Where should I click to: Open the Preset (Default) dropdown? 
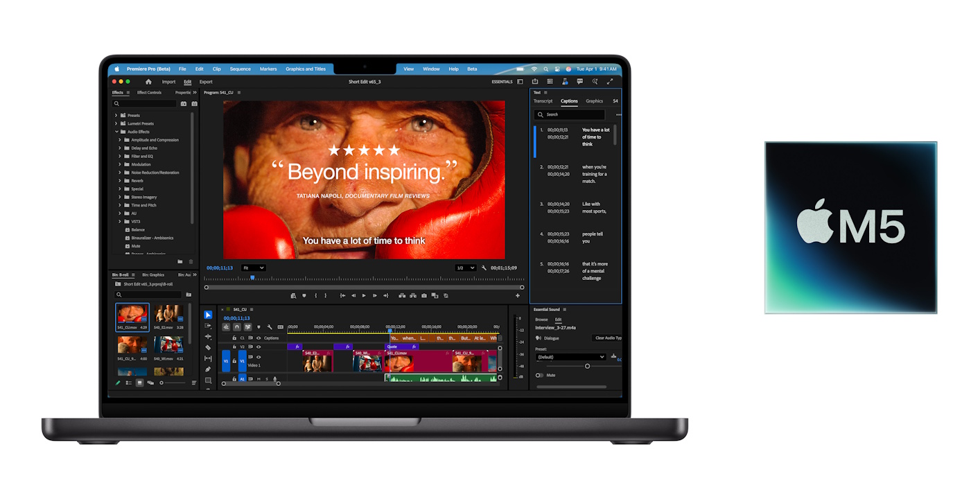(570, 357)
